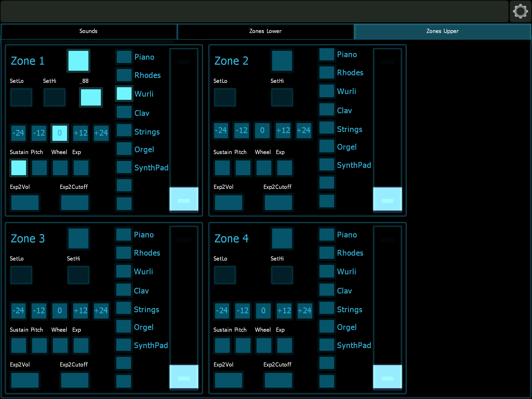This screenshot has width=532, height=399.
Task: Toggle the _88 button in Zone 1
Action: tap(91, 97)
